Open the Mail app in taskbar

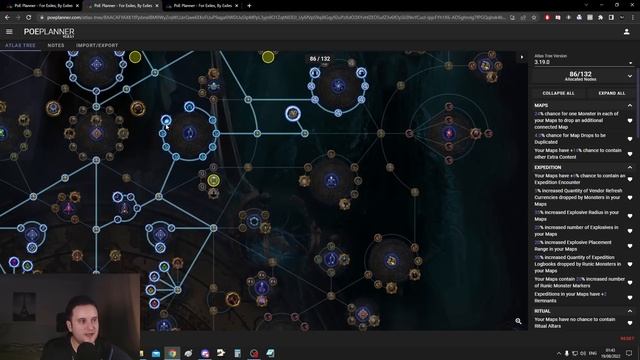click(156, 353)
